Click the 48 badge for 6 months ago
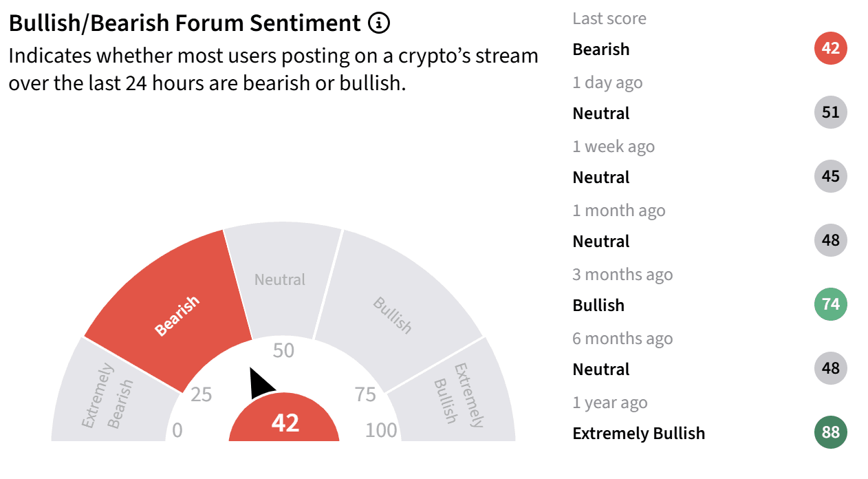Image resolution: width=868 pixels, height=479 pixels. click(831, 368)
